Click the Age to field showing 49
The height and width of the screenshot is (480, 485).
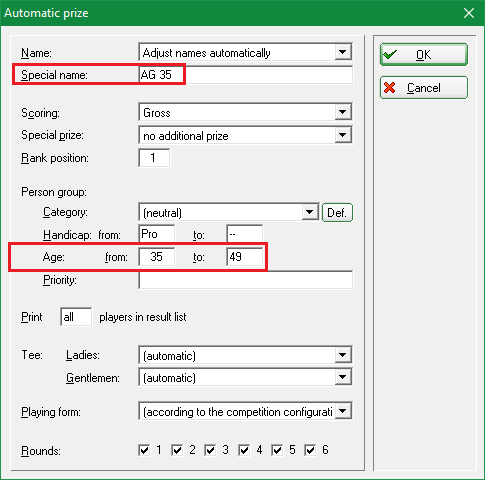(245, 257)
